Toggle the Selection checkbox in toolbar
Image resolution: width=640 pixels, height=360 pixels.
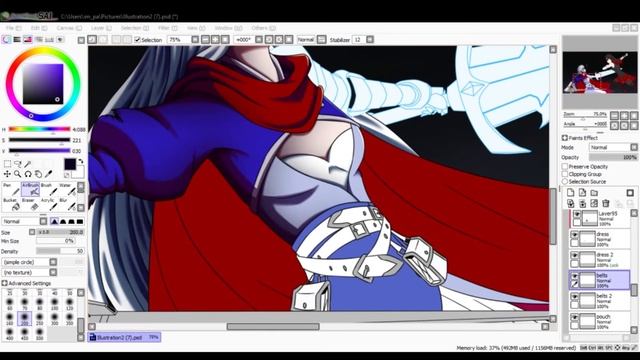click(138, 40)
